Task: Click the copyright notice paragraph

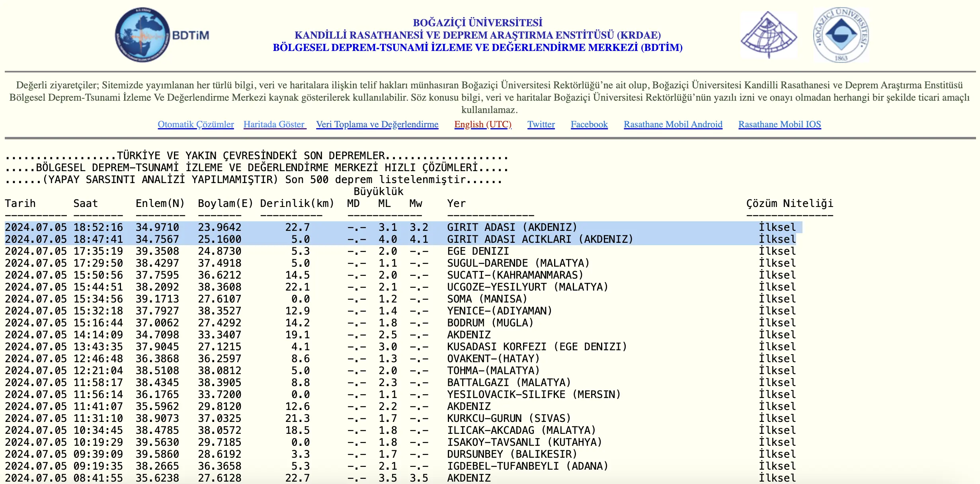Action: [490, 97]
